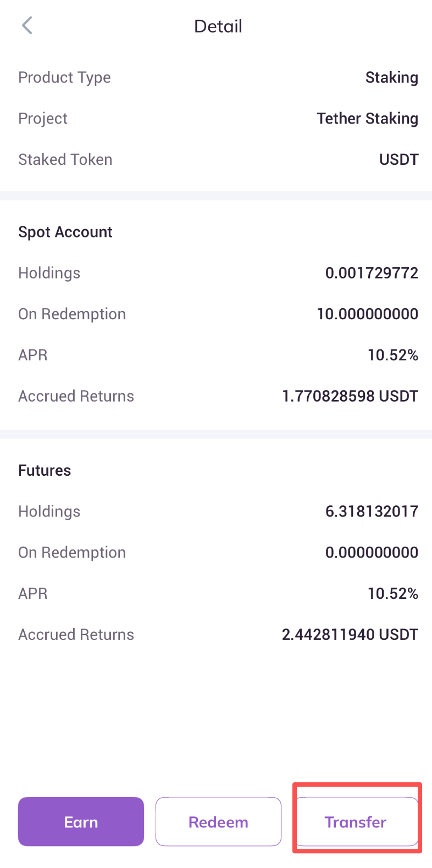Select Spot accrued returns 1.770828598 USDT
432x868 pixels.
(350, 396)
